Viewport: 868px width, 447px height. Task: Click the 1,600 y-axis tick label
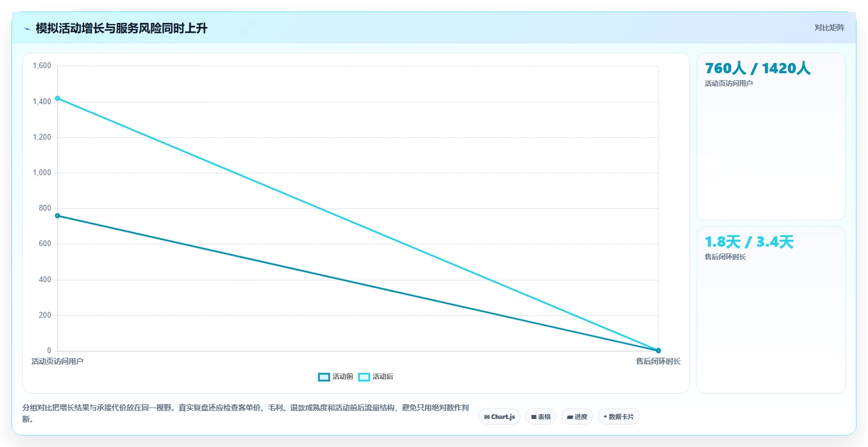click(x=42, y=66)
